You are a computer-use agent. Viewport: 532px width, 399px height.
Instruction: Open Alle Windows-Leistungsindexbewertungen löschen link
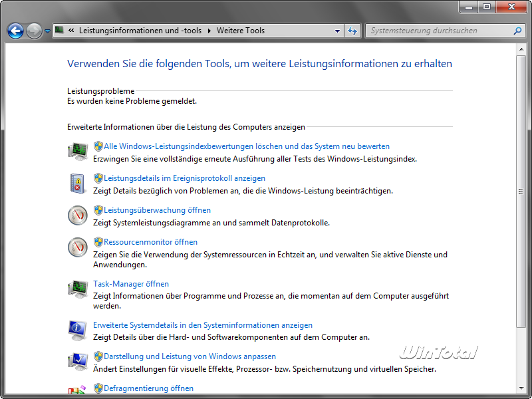click(x=247, y=146)
